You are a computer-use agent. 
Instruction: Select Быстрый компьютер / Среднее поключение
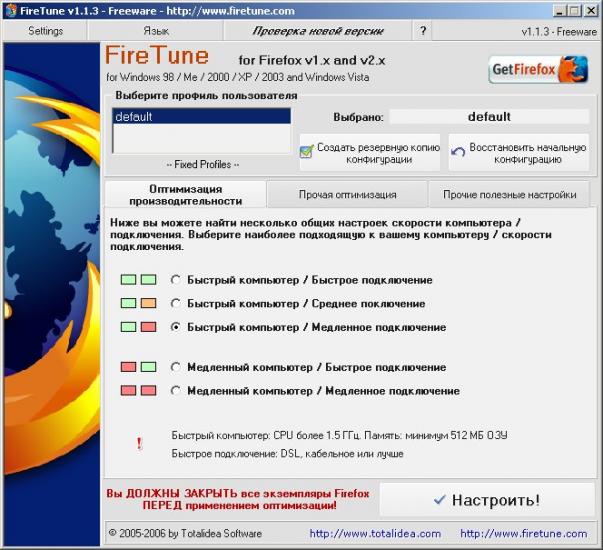point(176,303)
